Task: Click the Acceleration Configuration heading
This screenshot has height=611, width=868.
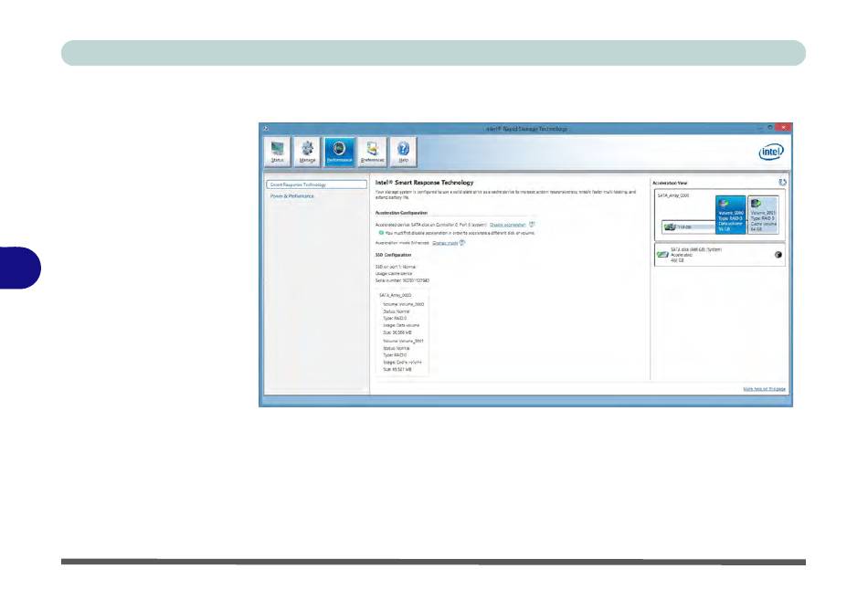Action: pos(401,213)
